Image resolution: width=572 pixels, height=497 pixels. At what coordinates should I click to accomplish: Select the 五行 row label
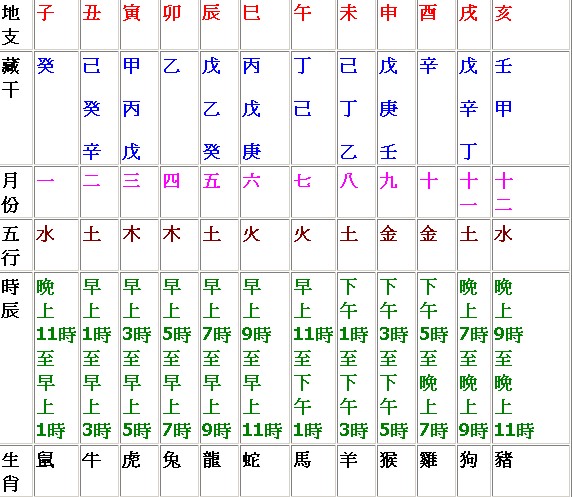point(10,246)
